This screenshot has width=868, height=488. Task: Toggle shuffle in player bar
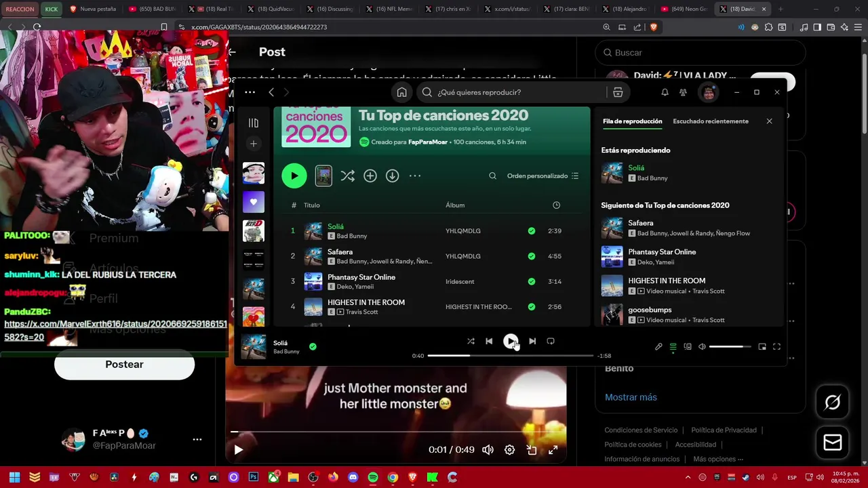click(x=471, y=341)
